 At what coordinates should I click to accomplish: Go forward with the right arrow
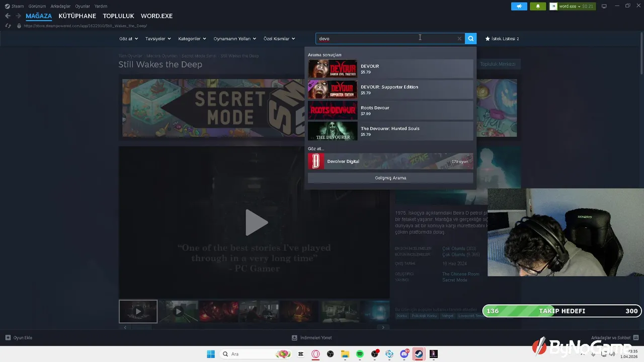tap(18, 16)
